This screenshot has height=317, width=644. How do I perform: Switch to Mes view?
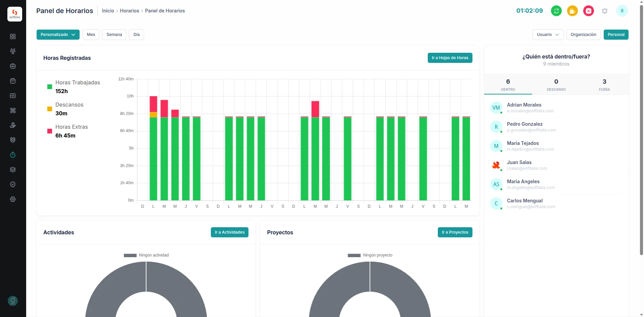[x=91, y=35]
